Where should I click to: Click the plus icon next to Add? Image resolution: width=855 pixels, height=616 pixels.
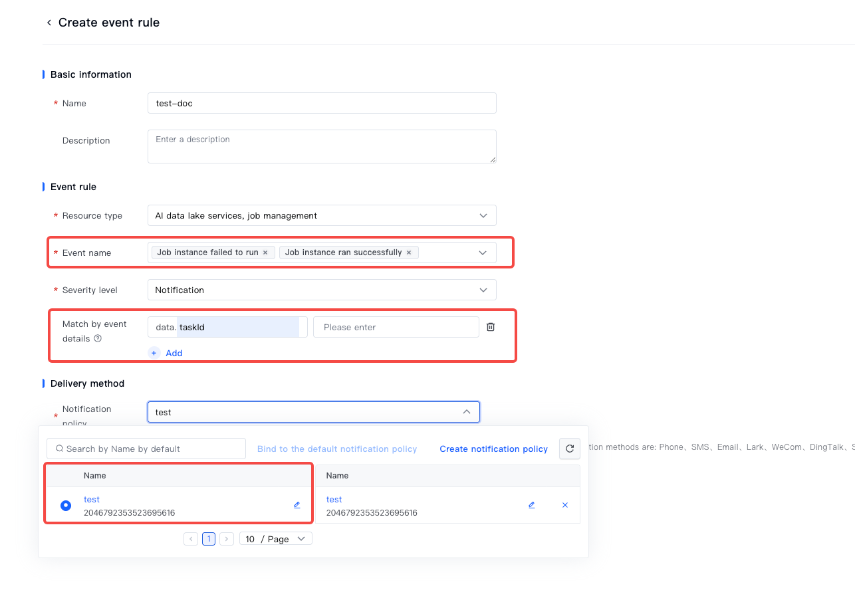[154, 353]
